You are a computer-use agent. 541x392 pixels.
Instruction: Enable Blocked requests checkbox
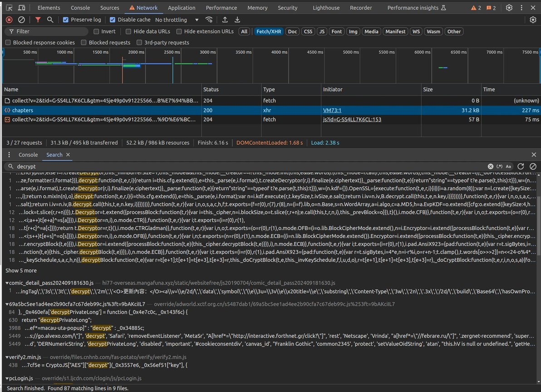pyautogui.click(x=84, y=42)
